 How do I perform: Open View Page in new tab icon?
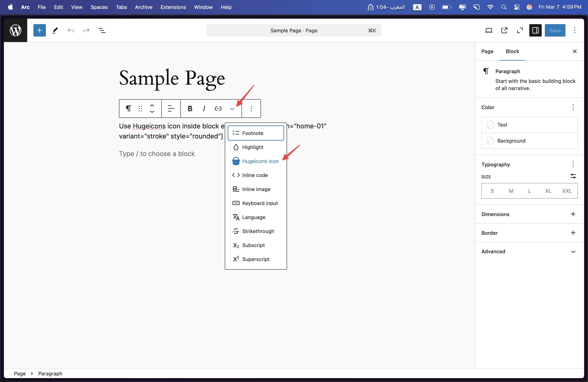(504, 30)
